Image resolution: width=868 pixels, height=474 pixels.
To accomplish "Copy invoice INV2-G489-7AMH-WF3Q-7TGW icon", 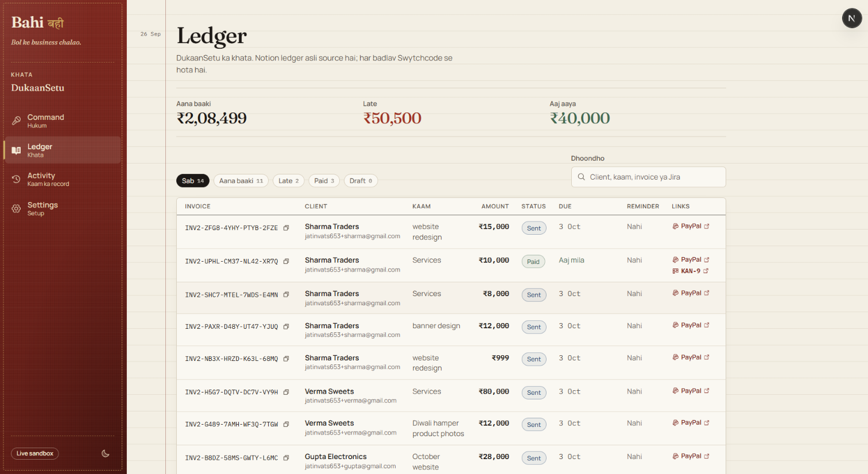I will pyautogui.click(x=286, y=425).
